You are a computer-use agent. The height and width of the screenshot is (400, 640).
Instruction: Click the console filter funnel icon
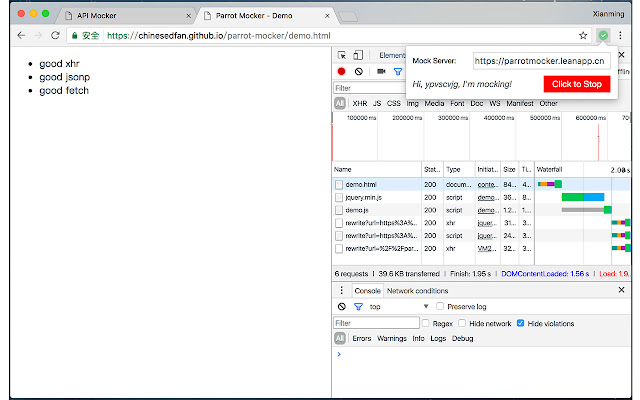[358, 307]
